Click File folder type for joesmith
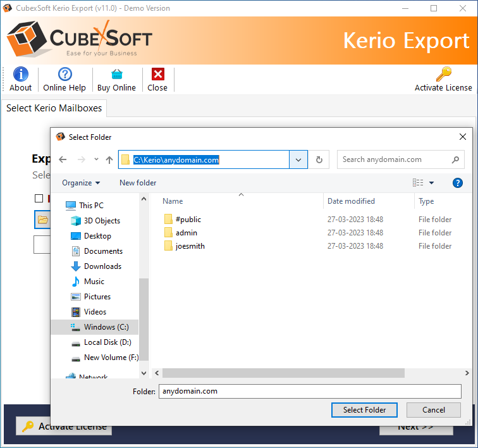The image size is (478, 448). pyautogui.click(x=435, y=246)
